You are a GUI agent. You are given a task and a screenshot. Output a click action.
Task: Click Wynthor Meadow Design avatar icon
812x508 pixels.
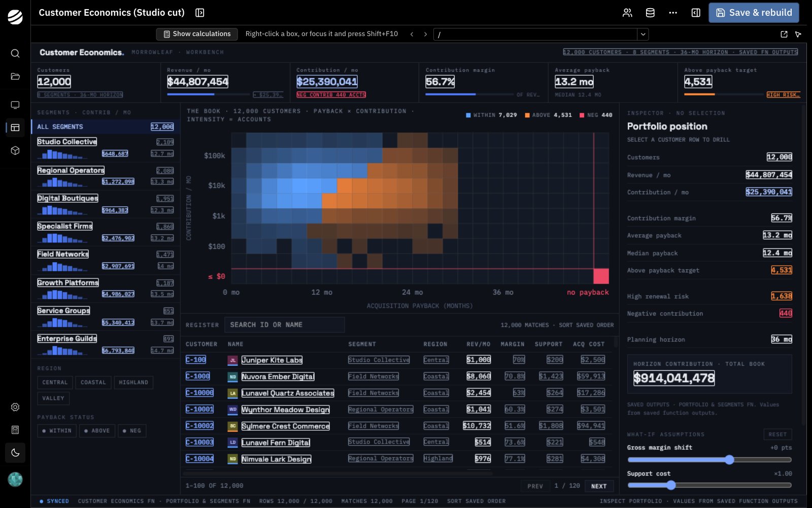click(232, 409)
